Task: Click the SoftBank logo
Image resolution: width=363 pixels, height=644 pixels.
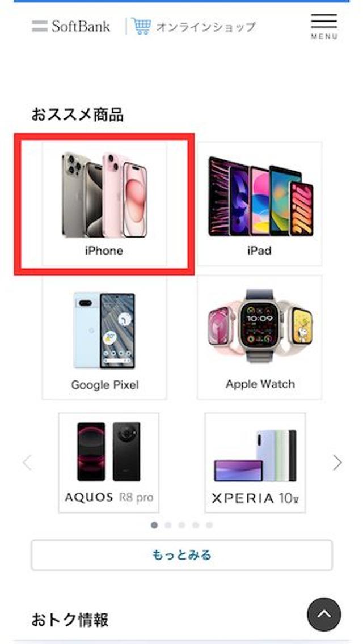Action: [x=71, y=26]
